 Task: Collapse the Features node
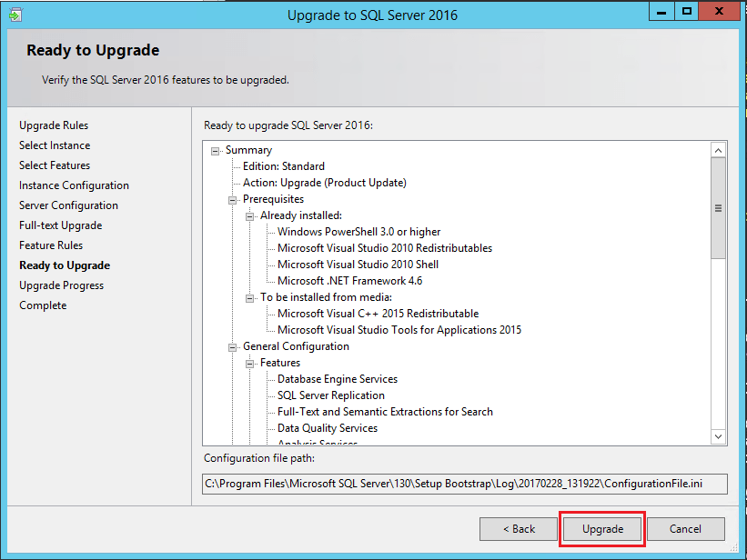249,364
